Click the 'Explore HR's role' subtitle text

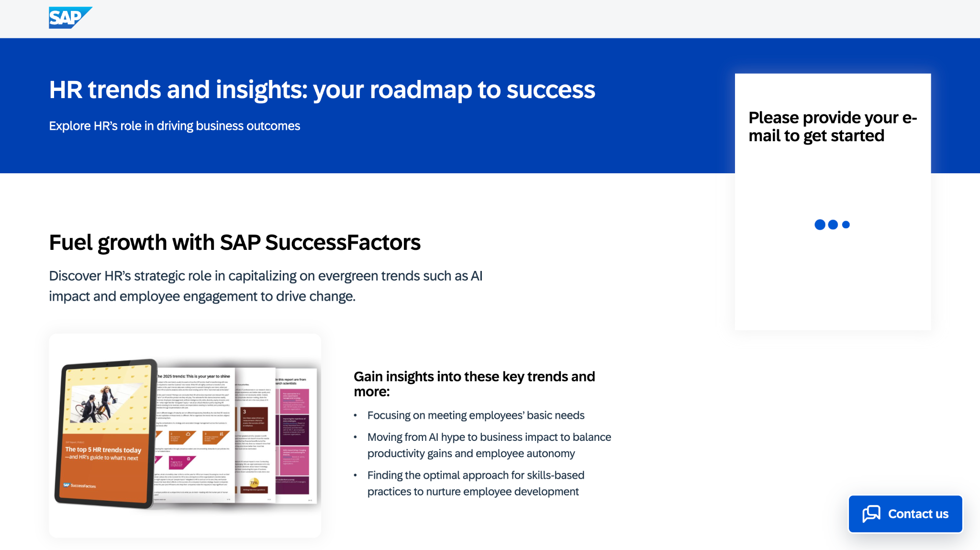(x=174, y=125)
